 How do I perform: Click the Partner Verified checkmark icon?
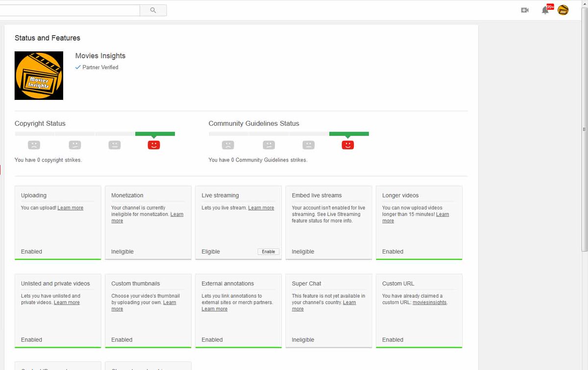click(x=78, y=67)
